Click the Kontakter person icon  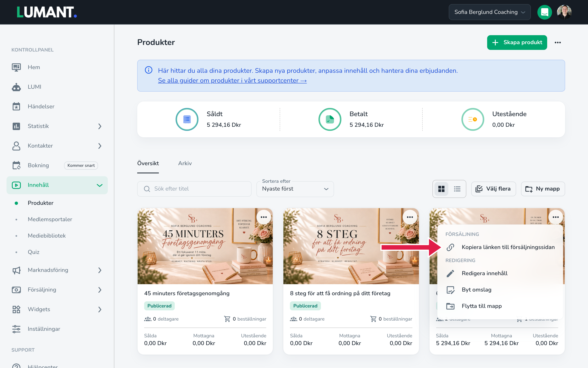(x=16, y=146)
